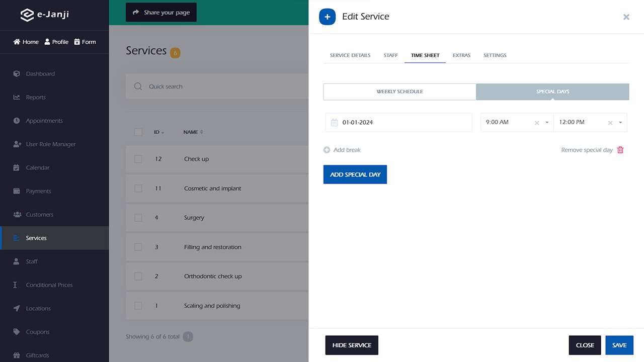Viewport: 644px width, 362px height.
Task: Check the Orthodontic check up checkbox
Action: click(x=138, y=276)
